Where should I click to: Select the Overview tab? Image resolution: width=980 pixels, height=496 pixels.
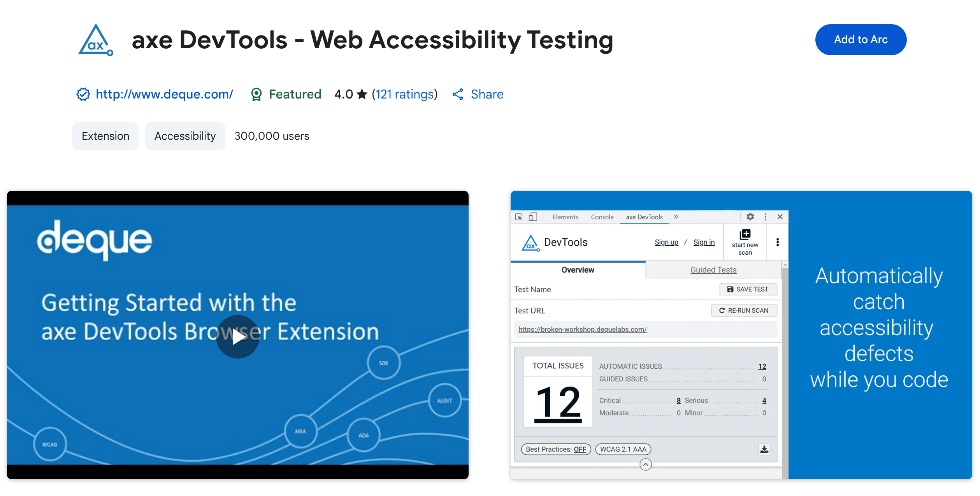point(578,270)
